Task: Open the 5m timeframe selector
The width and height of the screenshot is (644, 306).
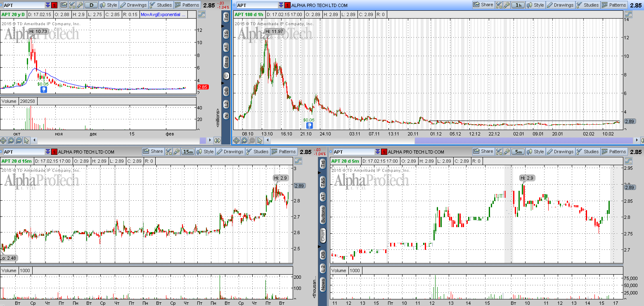Action: 518,152
